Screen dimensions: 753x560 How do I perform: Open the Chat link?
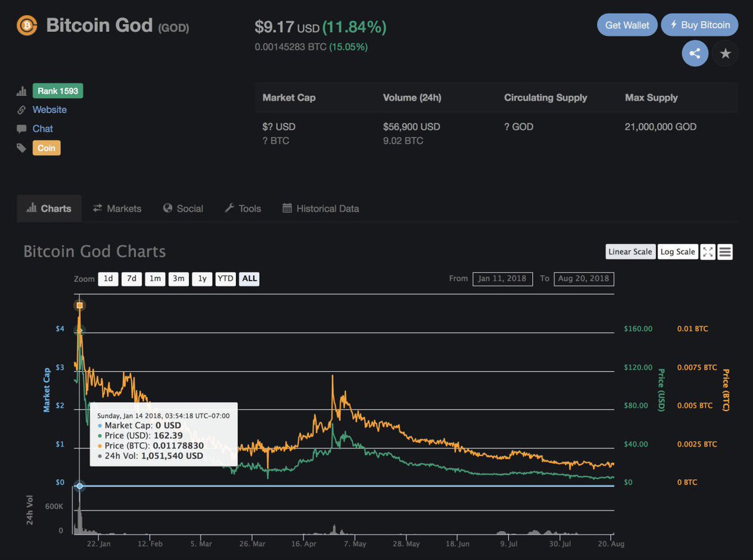point(43,129)
